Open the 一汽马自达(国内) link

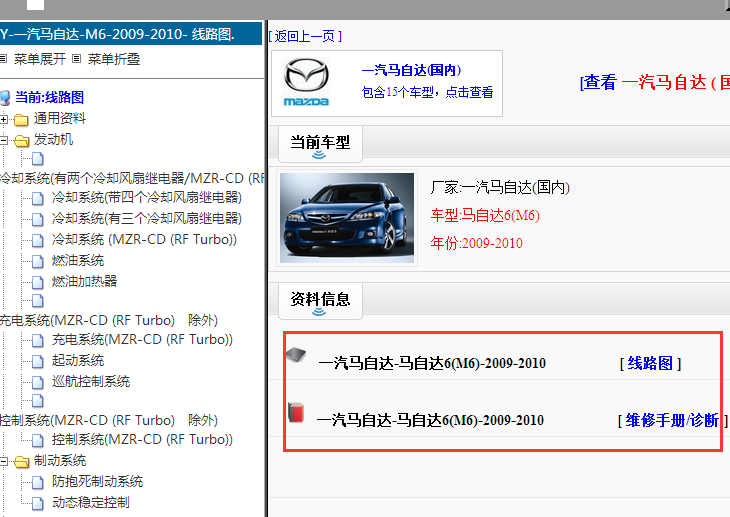tap(412, 70)
